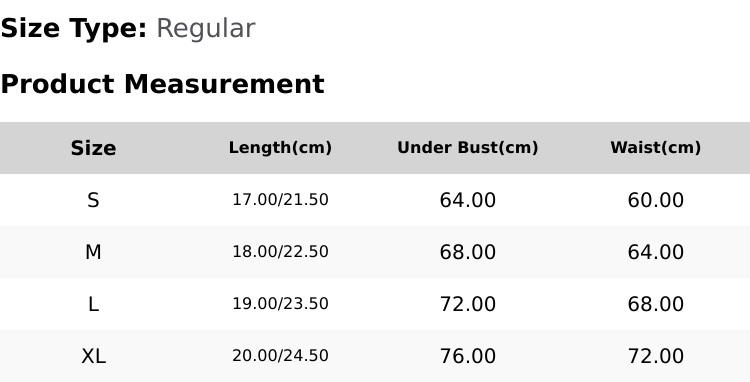
Task: Select the size M row label
Action: pos(93,252)
